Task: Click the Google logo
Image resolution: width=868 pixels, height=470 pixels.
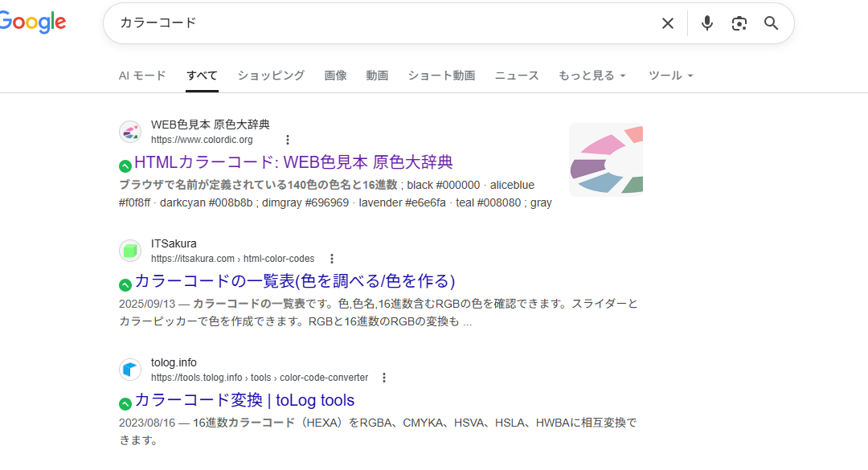Action: click(x=32, y=22)
